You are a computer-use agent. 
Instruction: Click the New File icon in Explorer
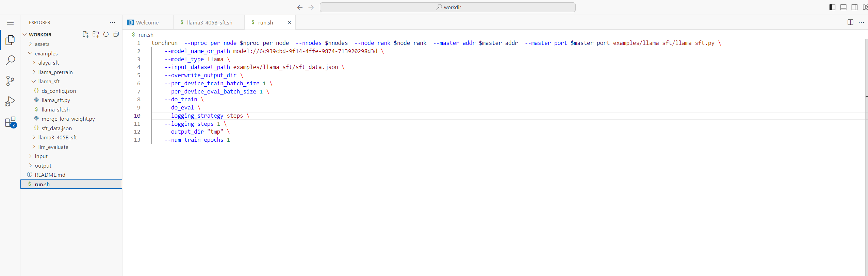pyautogui.click(x=85, y=34)
